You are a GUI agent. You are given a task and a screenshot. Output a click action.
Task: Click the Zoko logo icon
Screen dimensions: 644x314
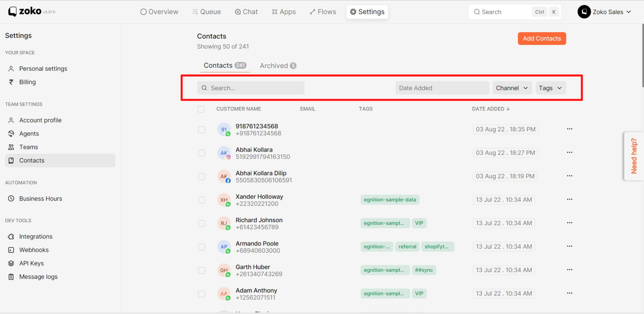coord(12,11)
